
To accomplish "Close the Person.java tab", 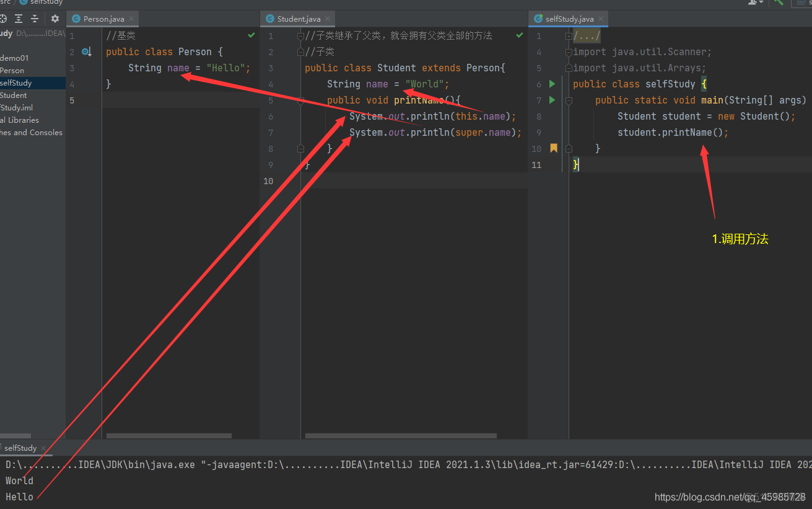I will coord(131,19).
